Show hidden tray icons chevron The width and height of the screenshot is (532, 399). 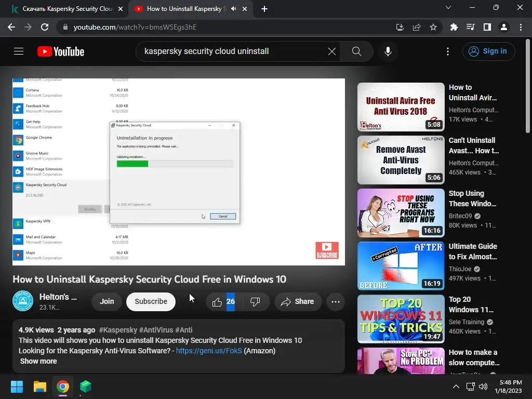pos(456,387)
